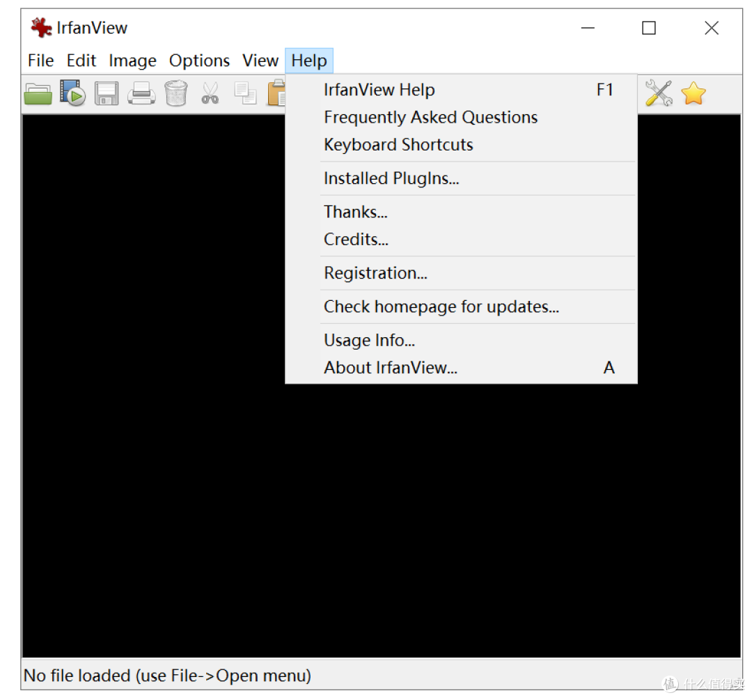Click the Open folder toolbar icon
Viewport: 752px width, 700px height.
point(38,93)
